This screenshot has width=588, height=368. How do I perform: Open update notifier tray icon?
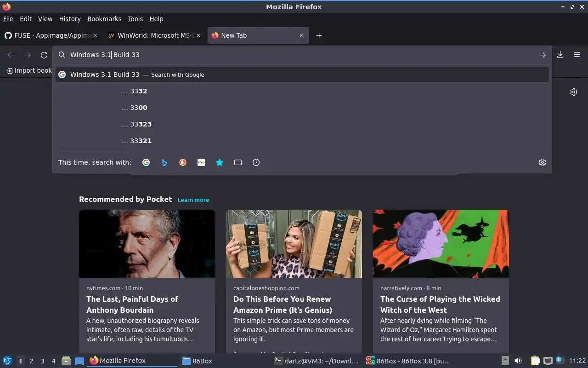pos(559,360)
